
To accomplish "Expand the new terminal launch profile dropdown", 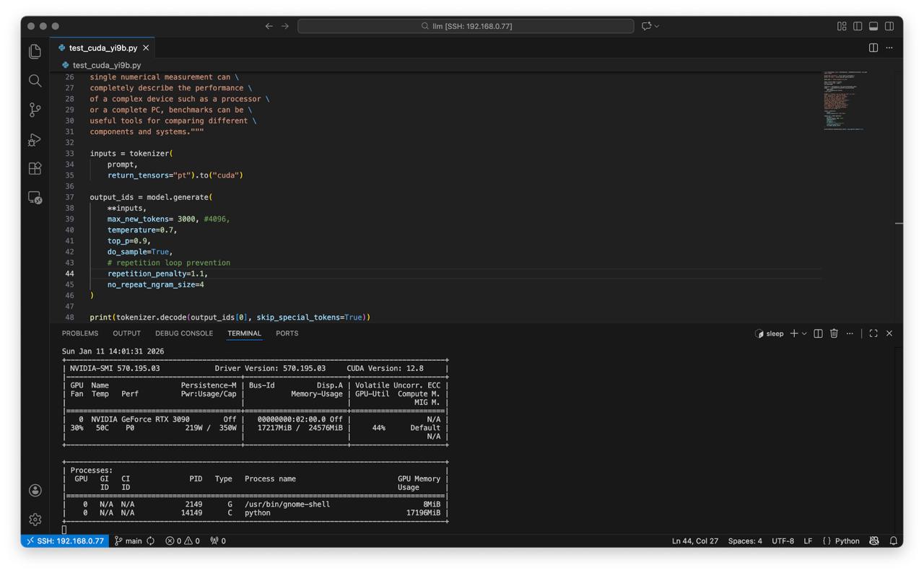I will click(x=804, y=333).
